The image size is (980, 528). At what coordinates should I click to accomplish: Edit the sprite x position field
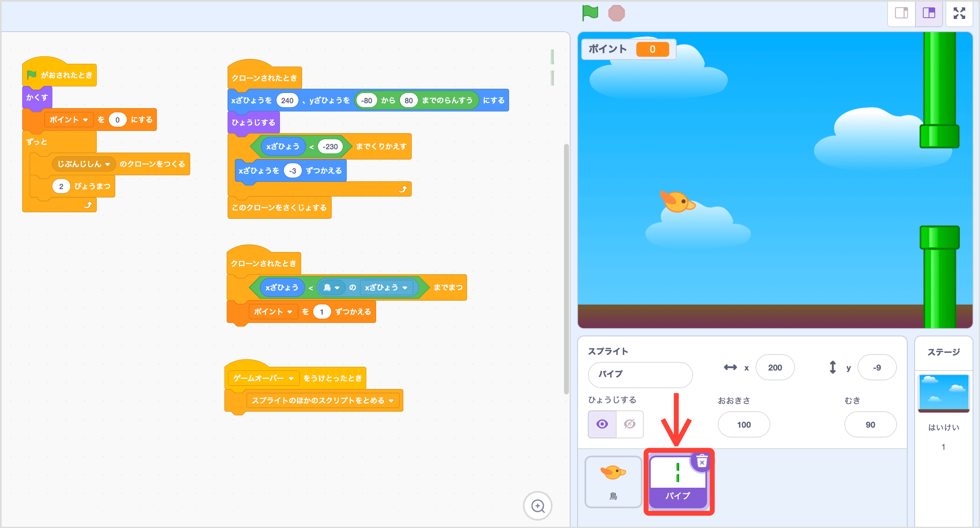pyautogui.click(x=775, y=368)
